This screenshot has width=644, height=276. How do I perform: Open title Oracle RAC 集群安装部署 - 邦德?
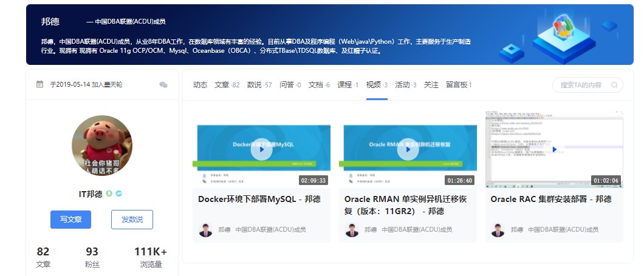point(551,200)
